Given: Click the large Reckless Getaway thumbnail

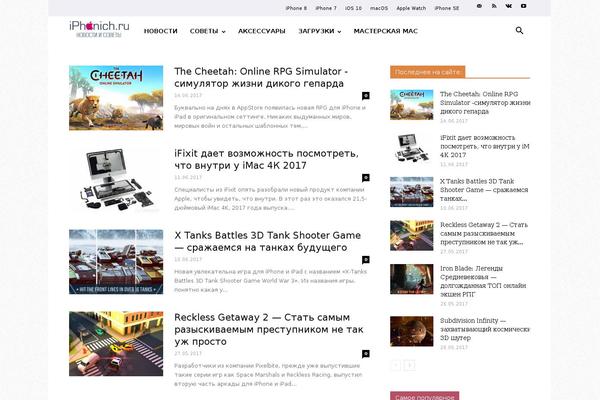Looking at the screenshot, I should pos(116,344).
